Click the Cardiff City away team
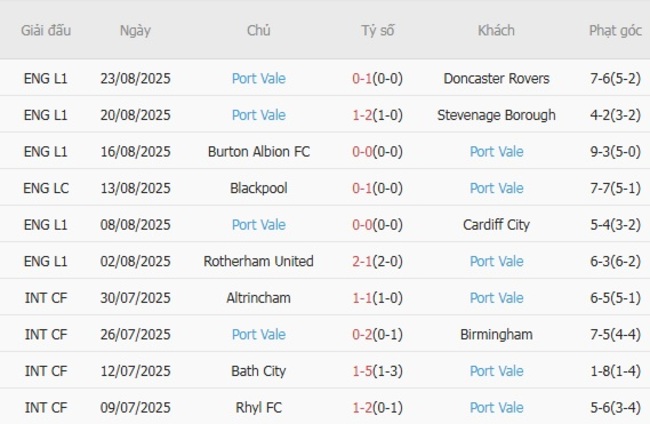Viewport: 650px width, 424px height. 496,225
